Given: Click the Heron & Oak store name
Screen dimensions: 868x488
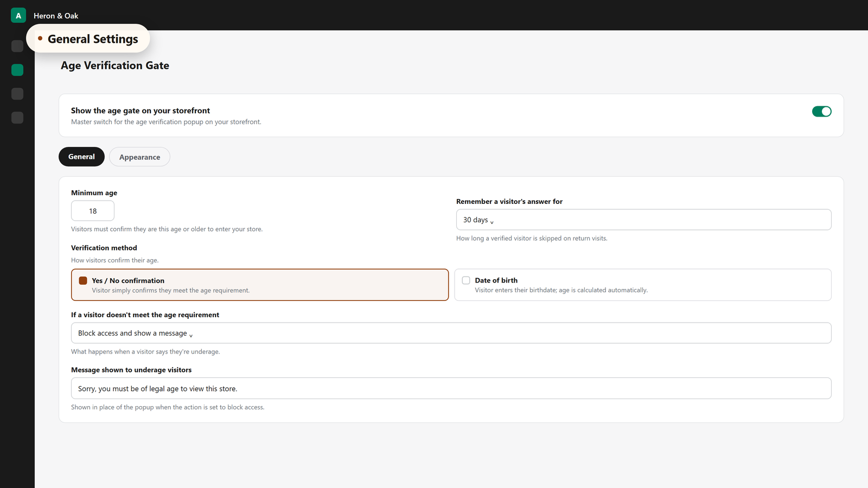Looking at the screenshot, I should coord(56,16).
